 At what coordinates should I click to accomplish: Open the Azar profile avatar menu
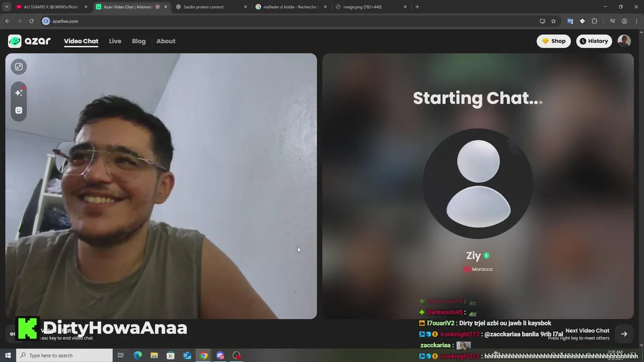point(624,41)
